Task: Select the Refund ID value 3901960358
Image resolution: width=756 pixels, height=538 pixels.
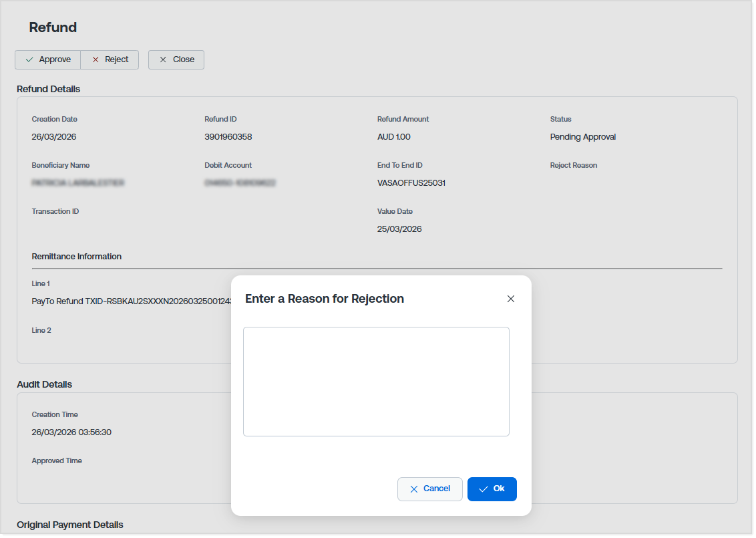Action: point(228,137)
